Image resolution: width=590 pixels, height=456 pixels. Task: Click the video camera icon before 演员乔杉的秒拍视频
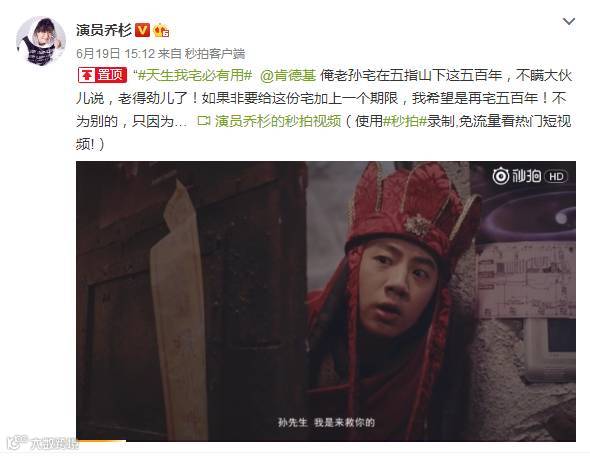[x=203, y=121]
